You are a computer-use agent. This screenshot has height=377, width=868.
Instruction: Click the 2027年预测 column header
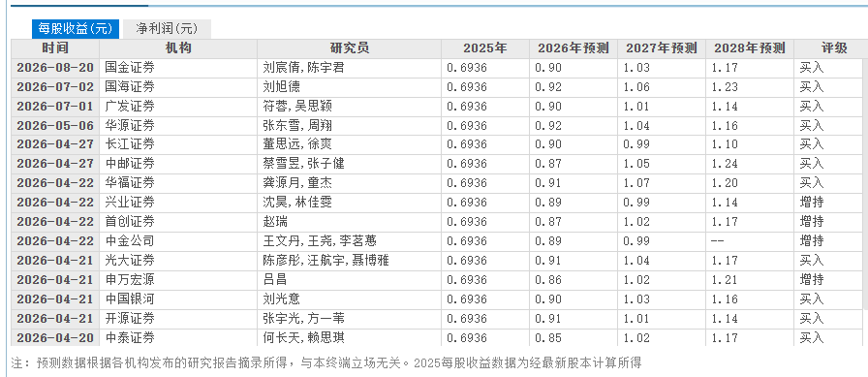662,48
